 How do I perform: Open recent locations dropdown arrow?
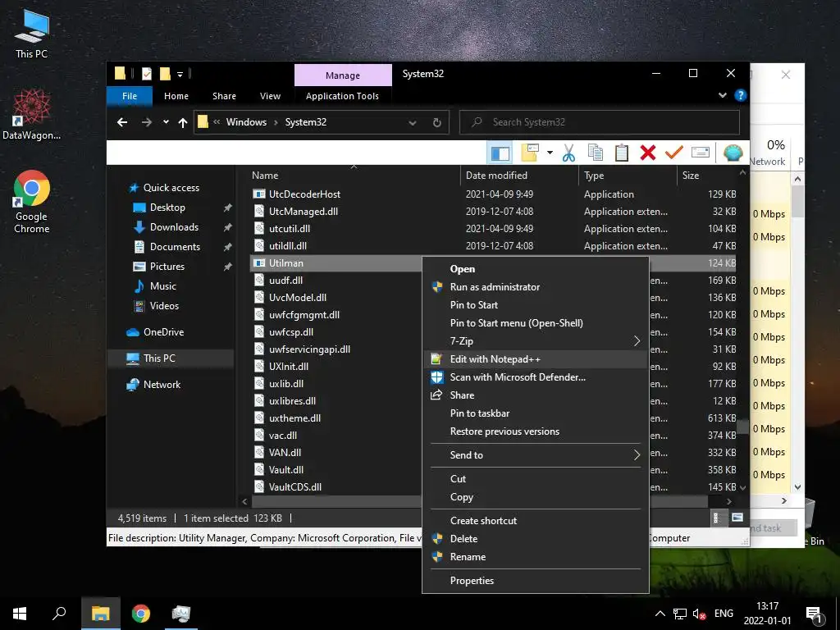(166, 122)
